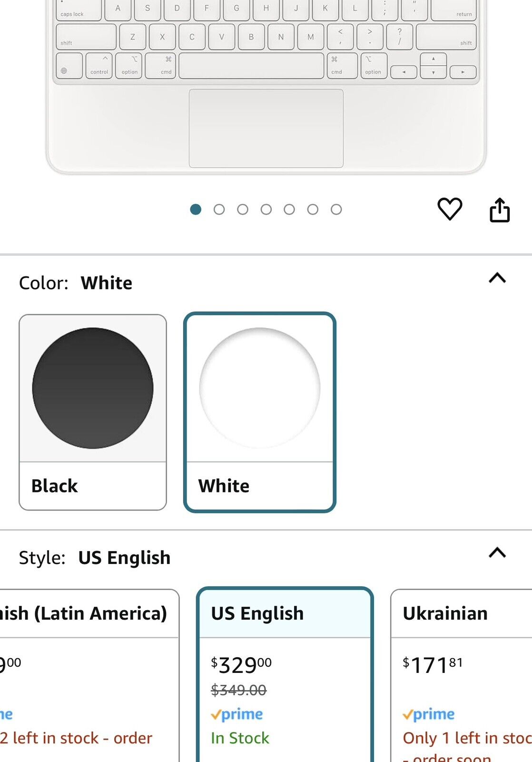Select the fifth carousel dot
The width and height of the screenshot is (532, 762).
click(x=289, y=210)
